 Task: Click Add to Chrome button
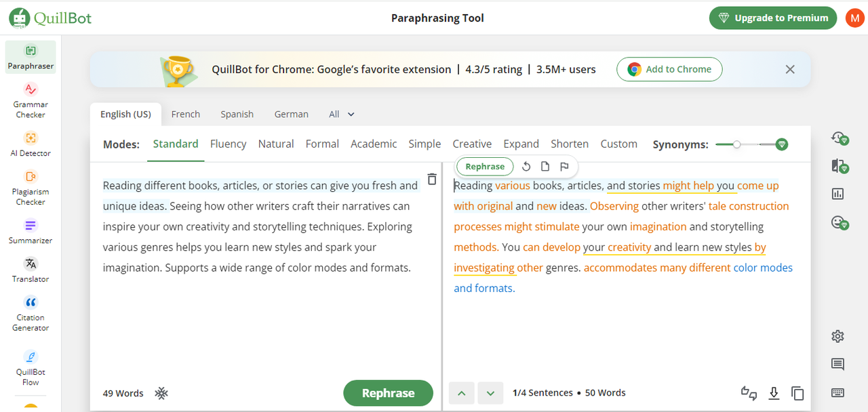coord(669,69)
